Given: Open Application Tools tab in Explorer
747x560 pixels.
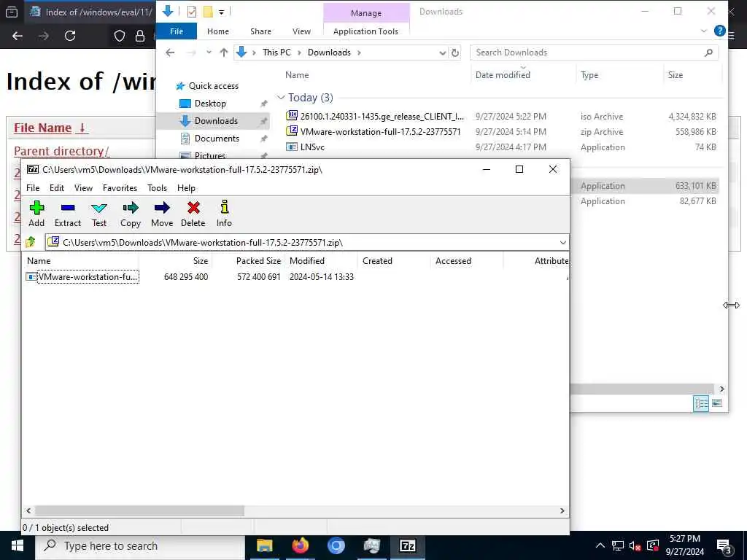Looking at the screenshot, I should point(366,31).
